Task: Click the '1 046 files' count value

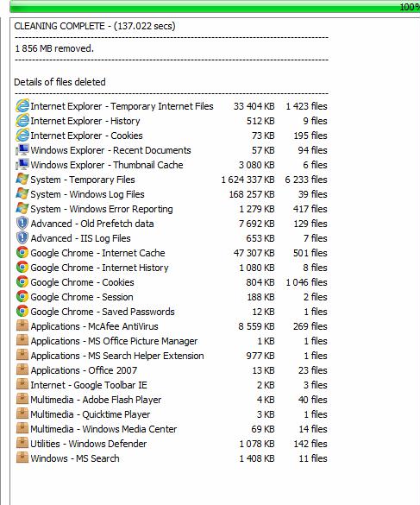Action: point(307,282)
